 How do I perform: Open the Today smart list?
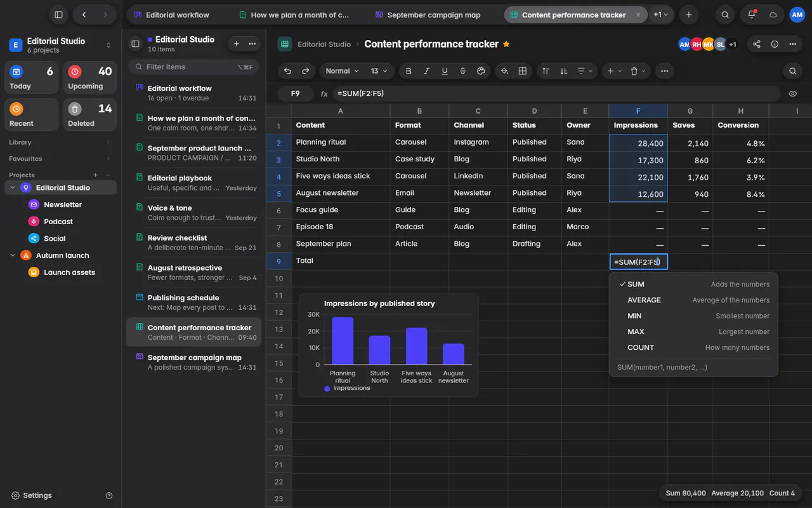[x=32, y=78]
